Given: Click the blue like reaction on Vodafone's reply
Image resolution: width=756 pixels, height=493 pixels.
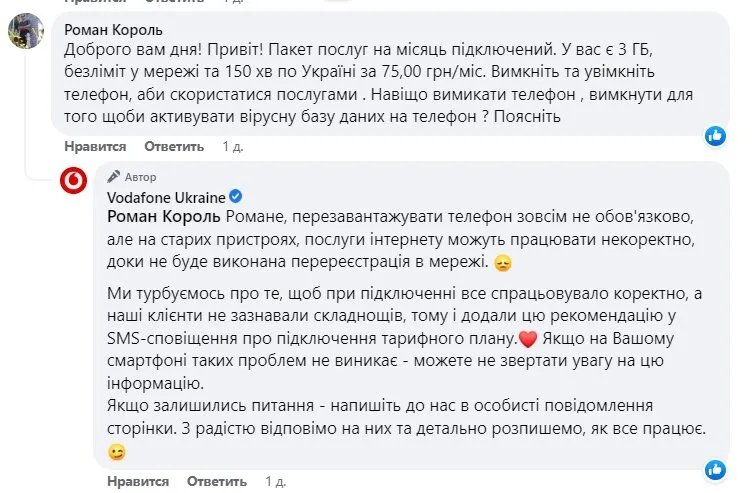Looking at the screenshot, I should coord(715,470).
